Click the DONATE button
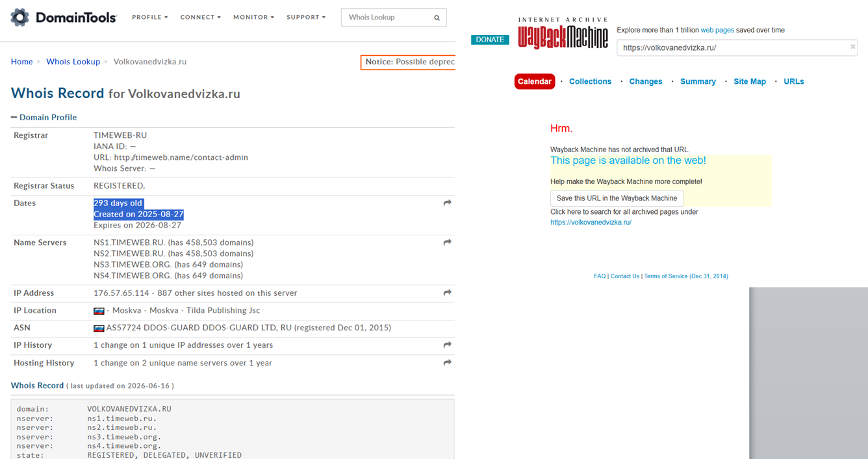Screen dimensions: 868x459 coord(490,40)
